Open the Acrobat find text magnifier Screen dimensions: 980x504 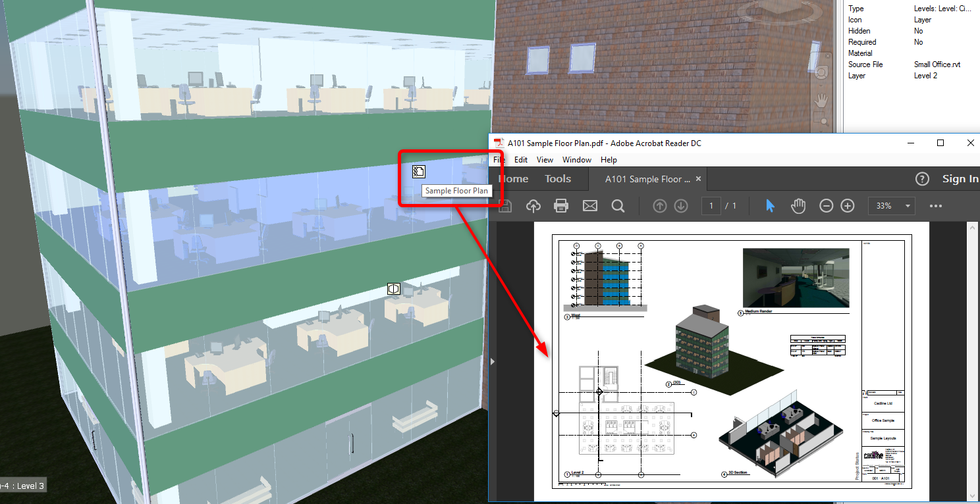618,206
